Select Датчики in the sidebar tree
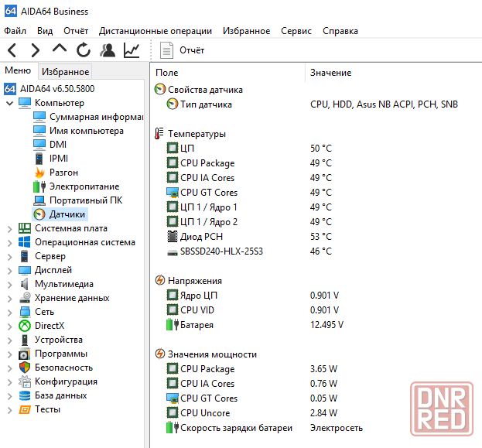The width and height of the screenshot is (482, 448). (67, 214)
